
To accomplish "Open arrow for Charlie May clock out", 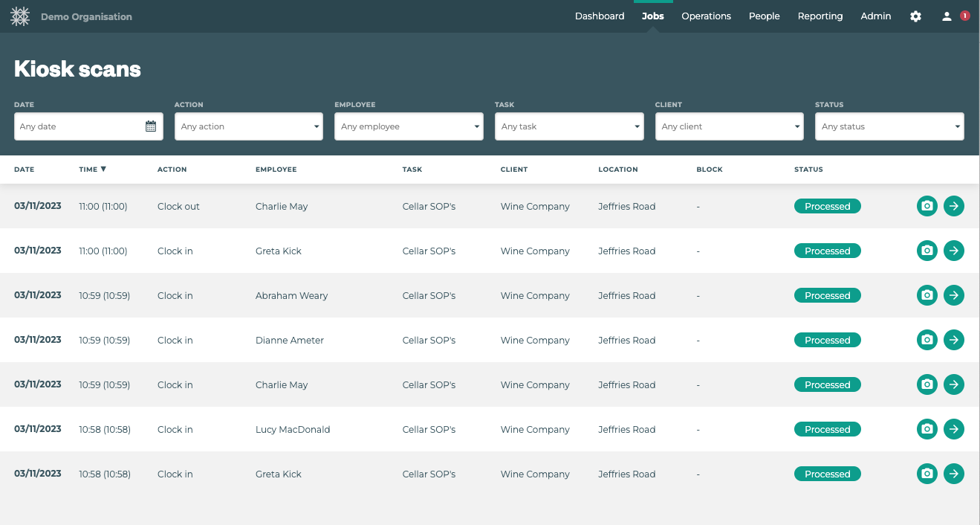I will (x=954, y=207).
